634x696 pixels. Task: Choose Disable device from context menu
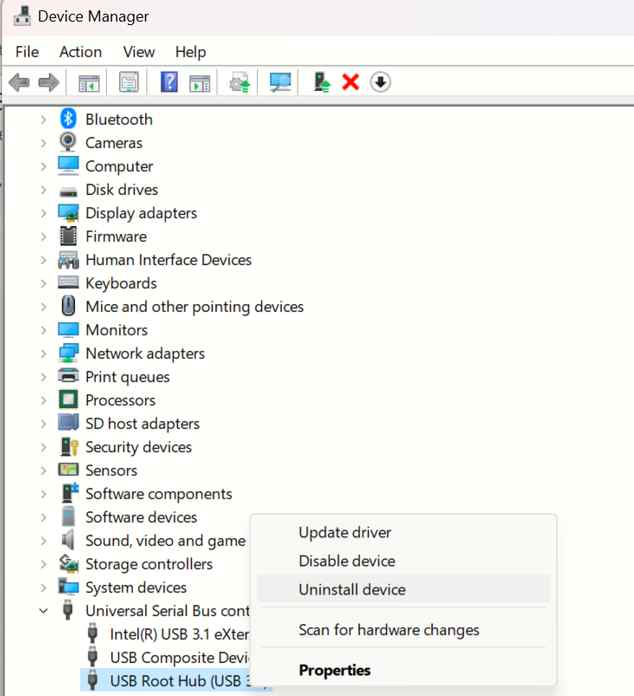pos(403,561)
